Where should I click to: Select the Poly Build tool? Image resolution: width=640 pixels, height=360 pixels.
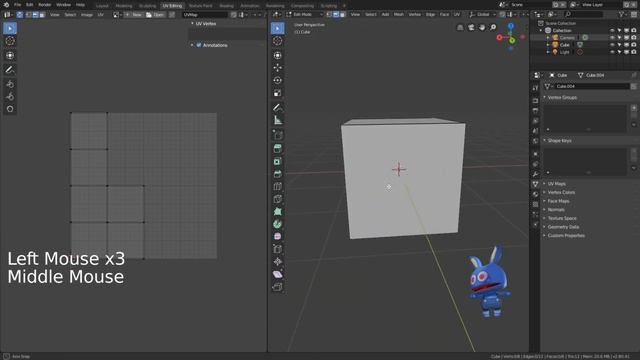click(278, 211)
